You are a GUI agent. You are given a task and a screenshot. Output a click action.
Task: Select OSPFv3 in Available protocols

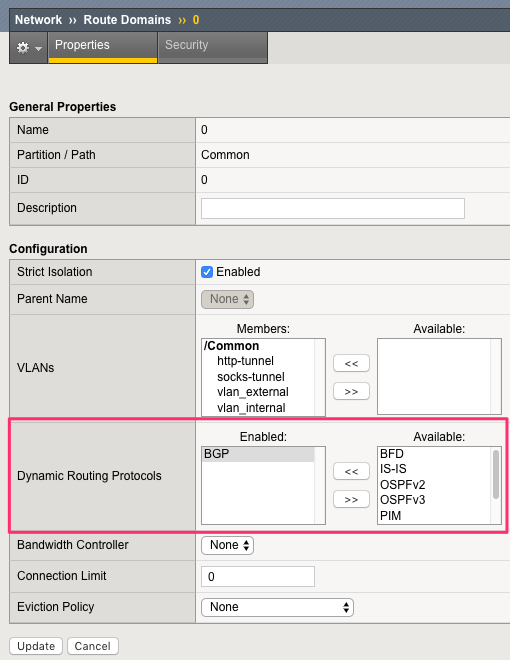click(403, 500)
